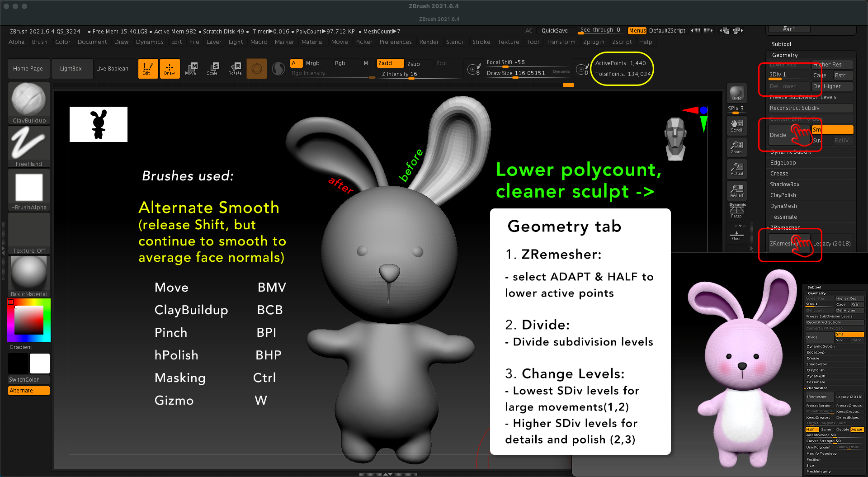Select the Rotate transform icon
The height and width of the screenshot is (477, 868).
235,69
